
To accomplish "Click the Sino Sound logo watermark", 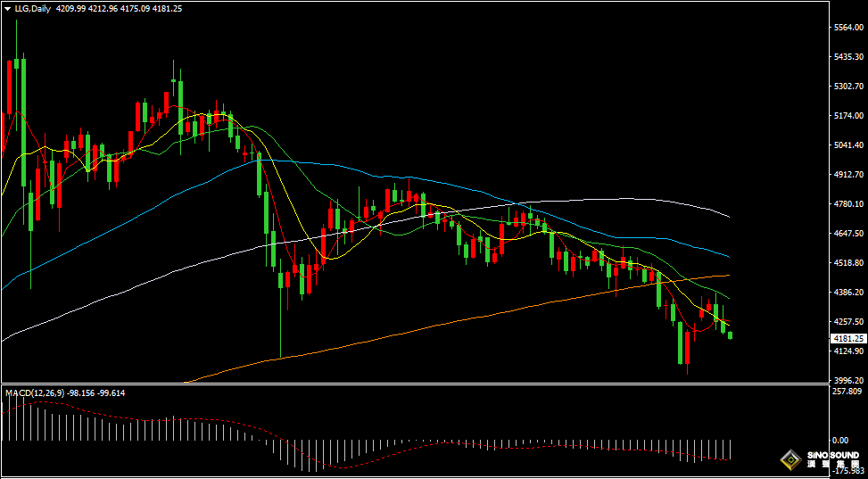I will click(821, 459).
